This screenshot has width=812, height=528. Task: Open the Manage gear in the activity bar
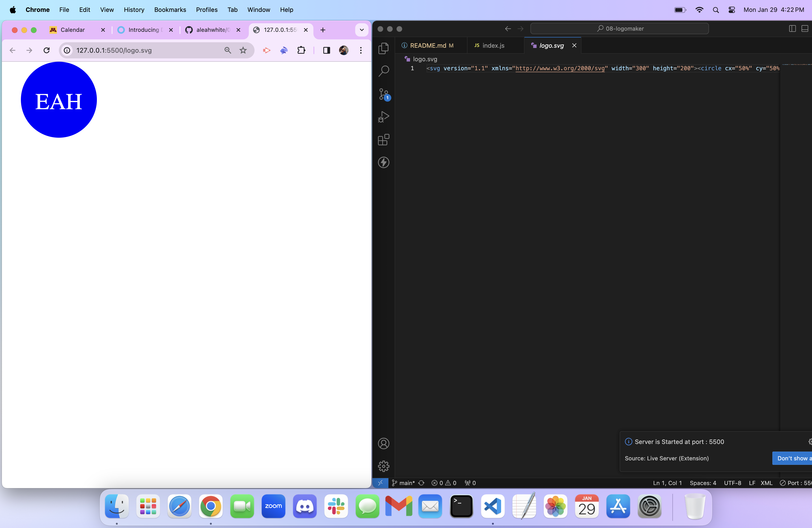(x=383, y=466)
